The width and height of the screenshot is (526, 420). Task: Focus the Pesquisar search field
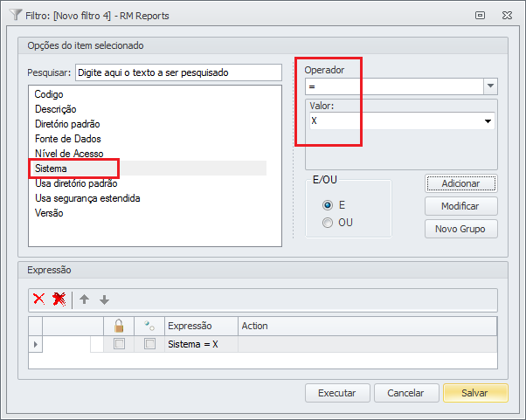(178, 72)
